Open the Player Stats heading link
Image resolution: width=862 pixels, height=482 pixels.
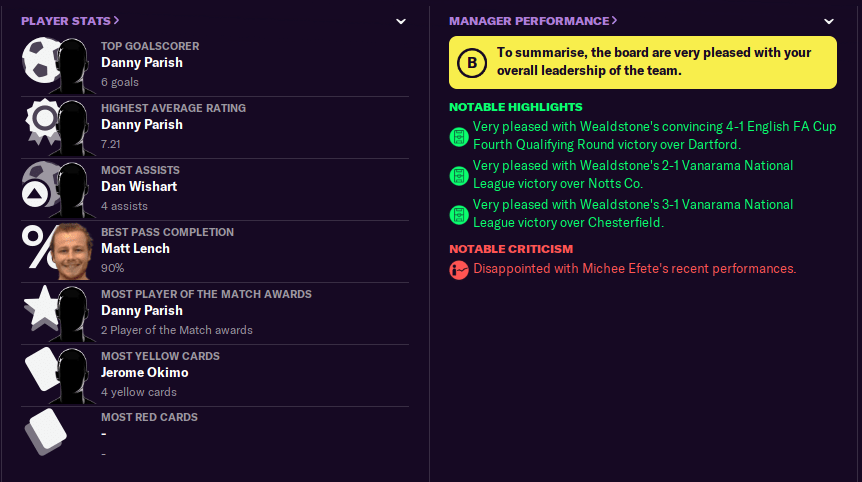(70, 21)
